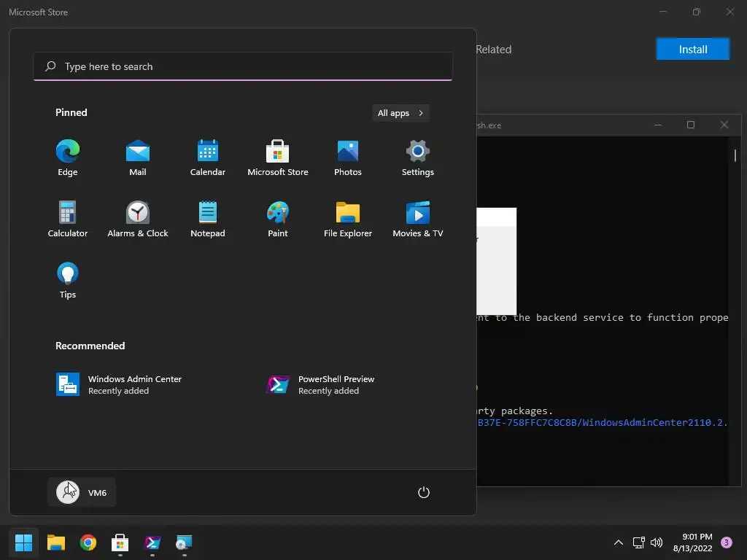
Task: Expand the All apps list
Action: [x=400, y=113]
